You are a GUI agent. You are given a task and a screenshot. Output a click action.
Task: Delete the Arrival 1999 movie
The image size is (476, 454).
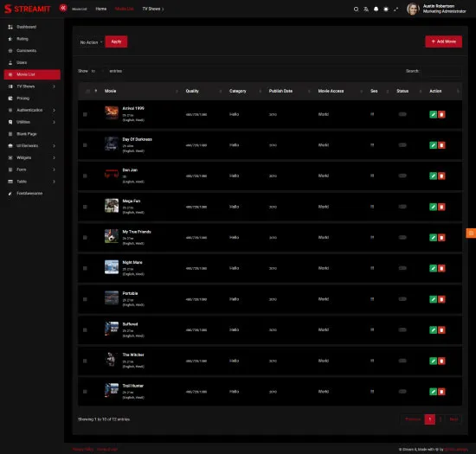[441, 114]
